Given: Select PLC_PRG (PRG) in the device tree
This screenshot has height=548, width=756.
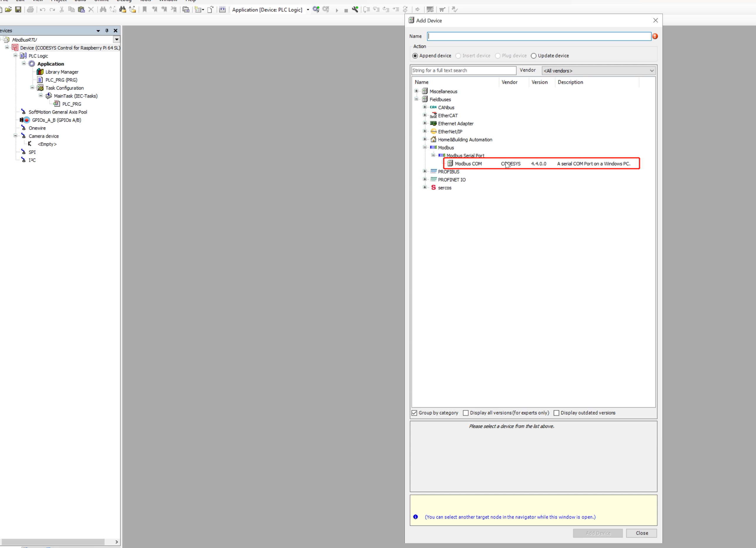Looking at the screenshot, I should (x=61, y=80).
